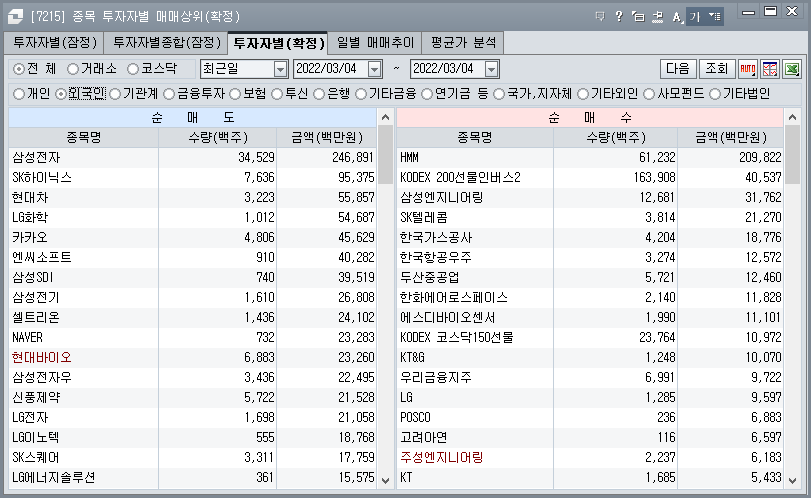Switch to the 투자자별(확정) tab
811x498 pixels.
[278, 43]
